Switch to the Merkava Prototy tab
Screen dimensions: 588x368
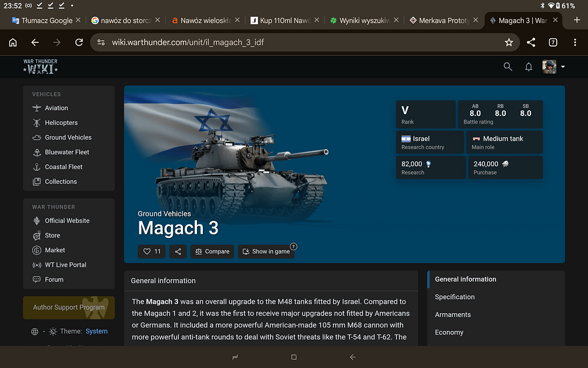(439, 20)
